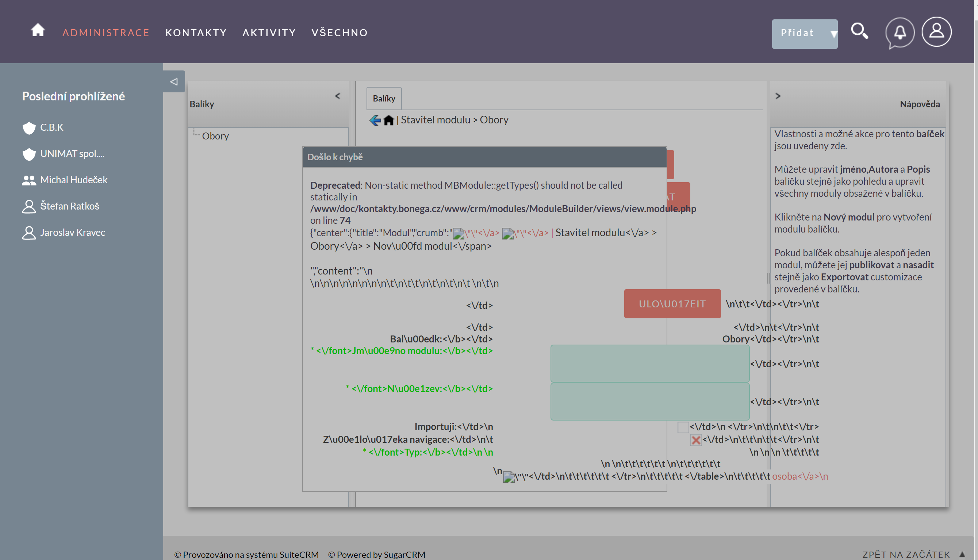The height and width of the screenshot is (560, 978).
Task: Click the blue back arrow in breadcrumb
Action: point(375,120)
